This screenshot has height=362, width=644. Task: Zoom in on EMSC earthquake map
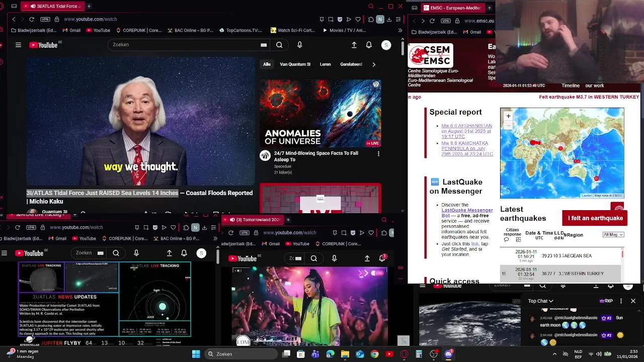[508, 116]
